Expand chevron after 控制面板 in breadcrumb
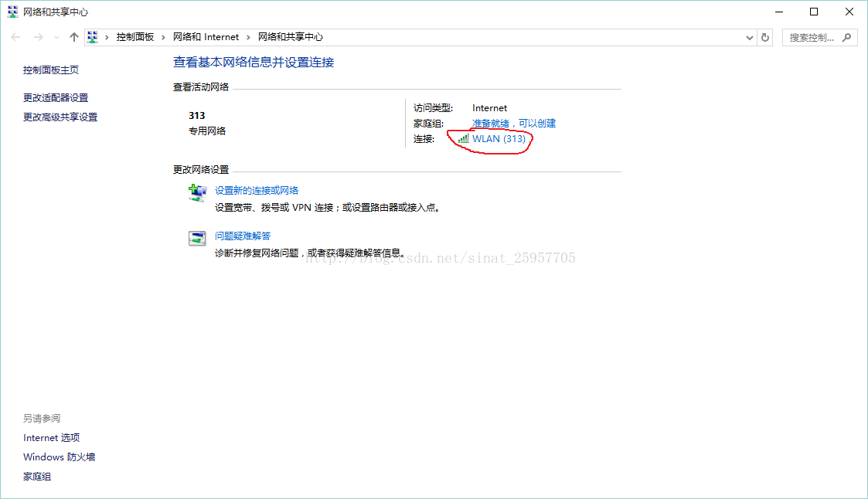 [x=164, y=37]
